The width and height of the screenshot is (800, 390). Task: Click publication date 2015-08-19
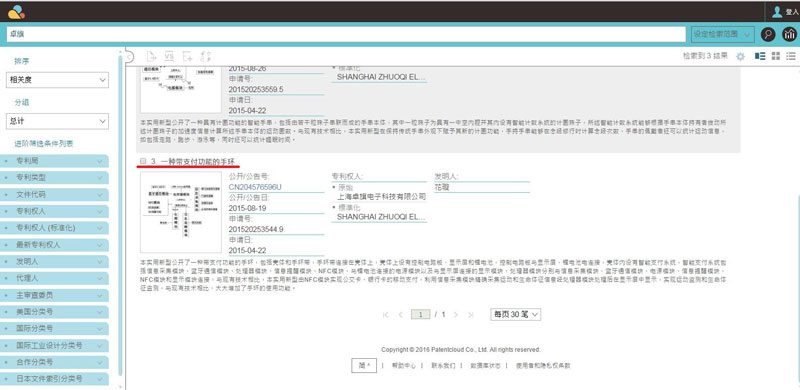tap(247, 208)
